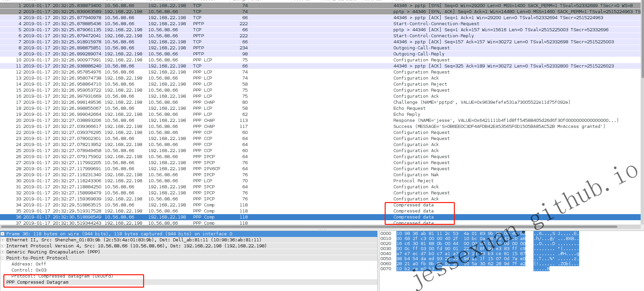Select packet 31 IPCP Configuration Ack
The image size is (644, 291).
click(320, 187)
